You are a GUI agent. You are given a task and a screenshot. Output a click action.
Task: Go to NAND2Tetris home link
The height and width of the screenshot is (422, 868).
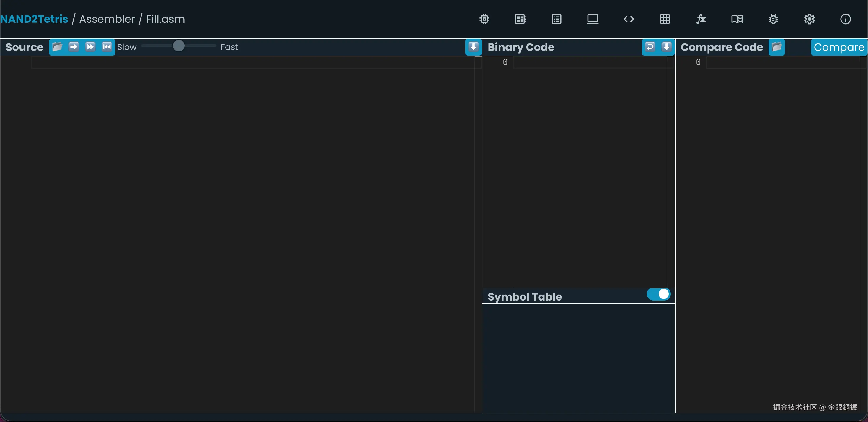coord(34,19)
